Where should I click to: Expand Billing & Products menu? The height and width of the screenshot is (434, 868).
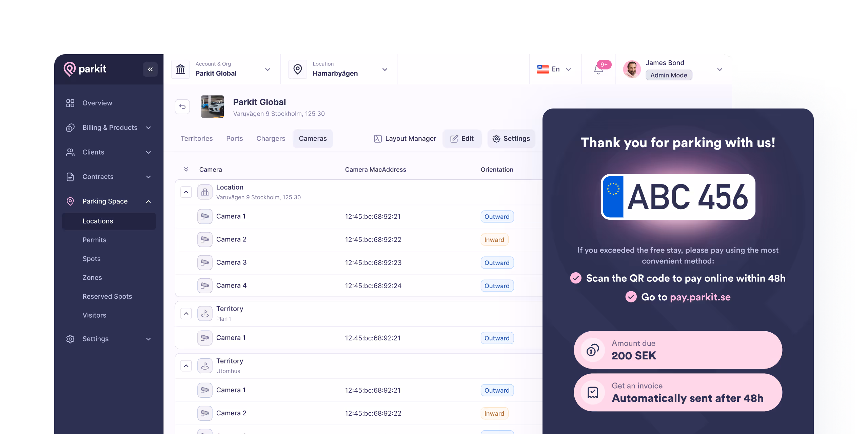[149, 128]
